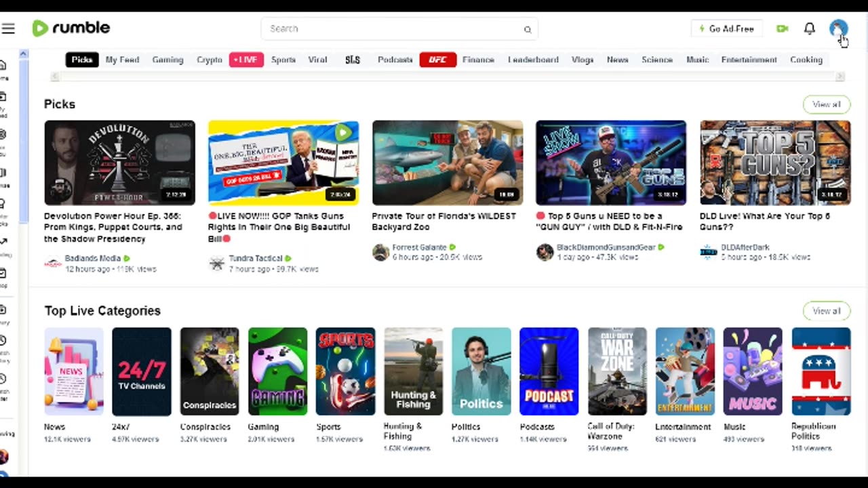
Task: Open the Science tab
Action: [x=657, y=60]
